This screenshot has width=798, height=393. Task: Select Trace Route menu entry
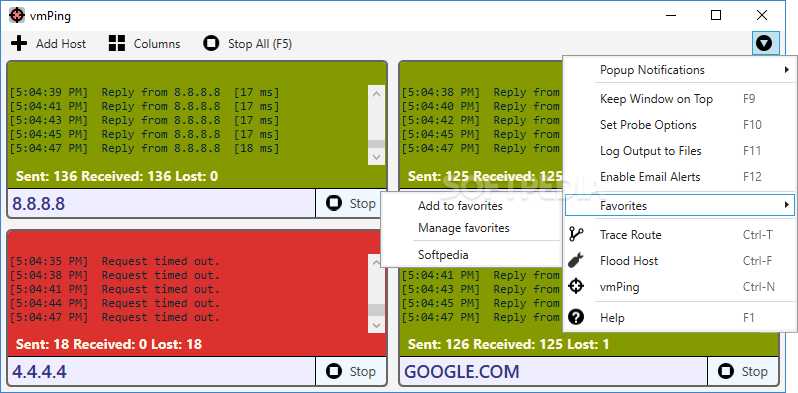[x=679, y=235]
